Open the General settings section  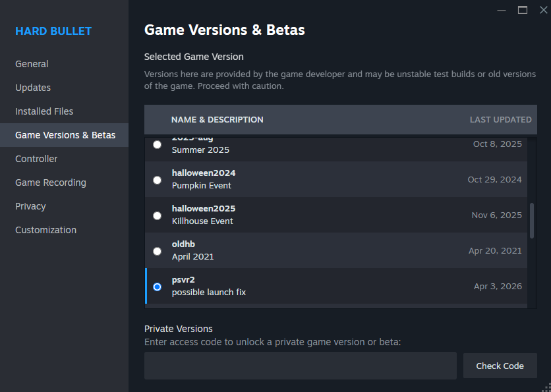32,64
